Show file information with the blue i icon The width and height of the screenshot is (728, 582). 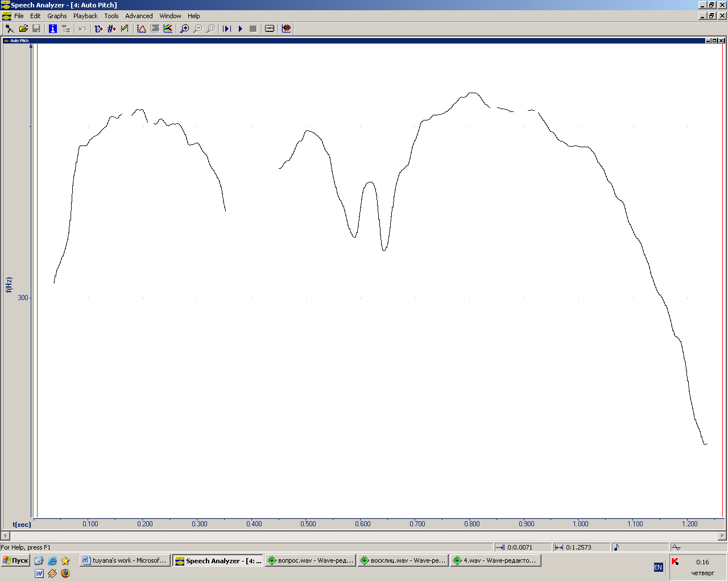coord(53,28)
